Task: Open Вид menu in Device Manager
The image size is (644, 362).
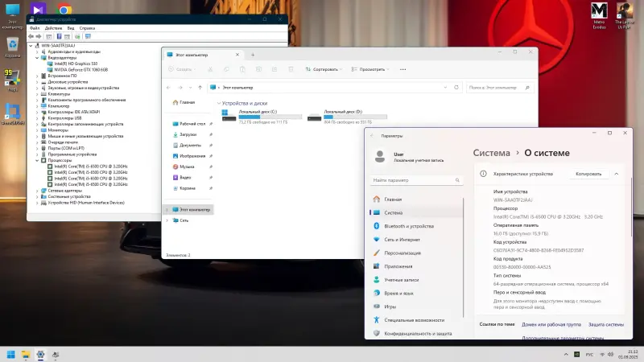Action: [x=71, y=28]
